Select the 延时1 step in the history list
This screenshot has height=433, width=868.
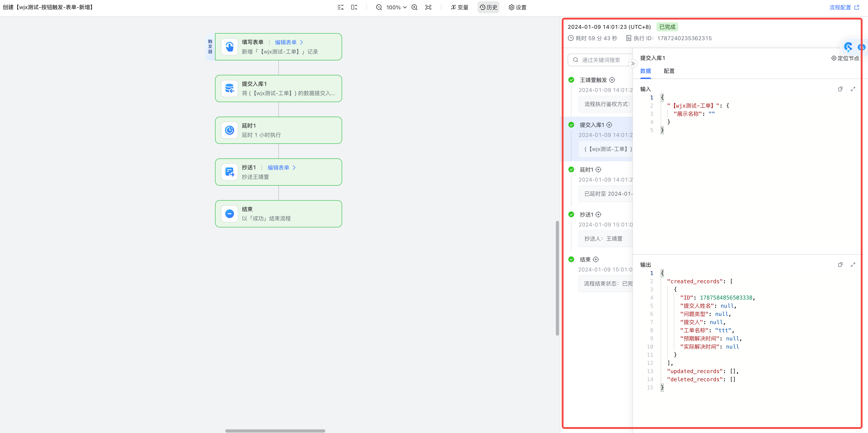tap(586, 170)
